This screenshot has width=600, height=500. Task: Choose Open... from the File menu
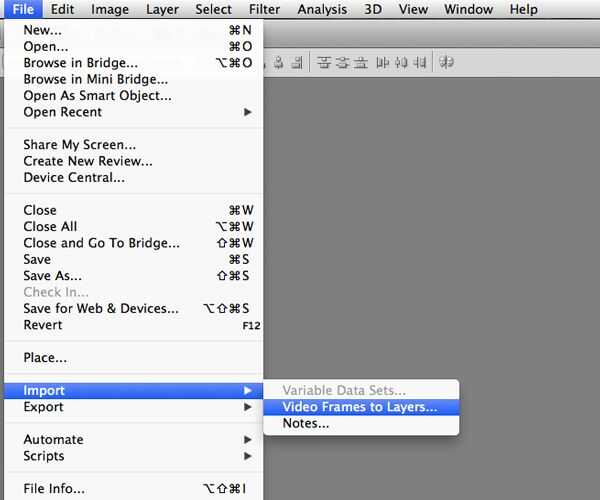[x=134, y=46]
